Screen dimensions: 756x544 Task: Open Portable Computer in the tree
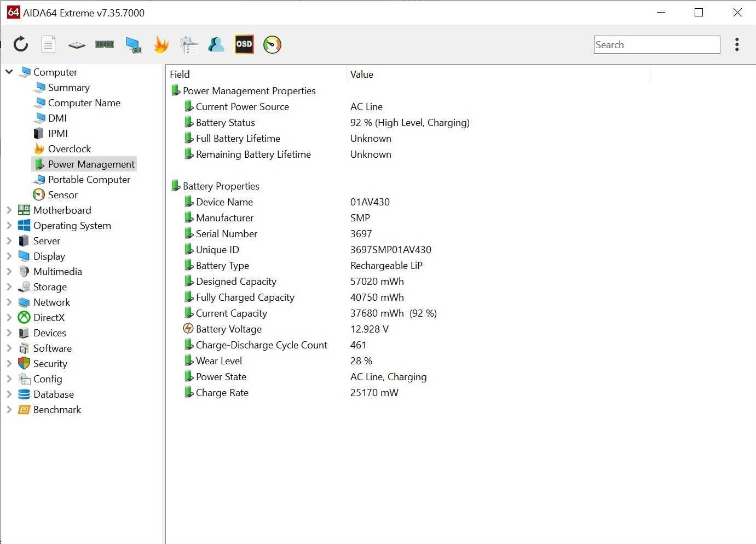click(x=89, y=179)
